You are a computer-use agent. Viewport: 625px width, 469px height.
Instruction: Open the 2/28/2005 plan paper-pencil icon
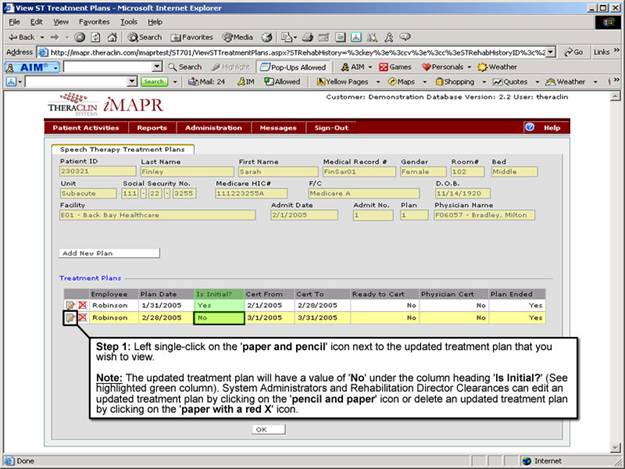70,318
